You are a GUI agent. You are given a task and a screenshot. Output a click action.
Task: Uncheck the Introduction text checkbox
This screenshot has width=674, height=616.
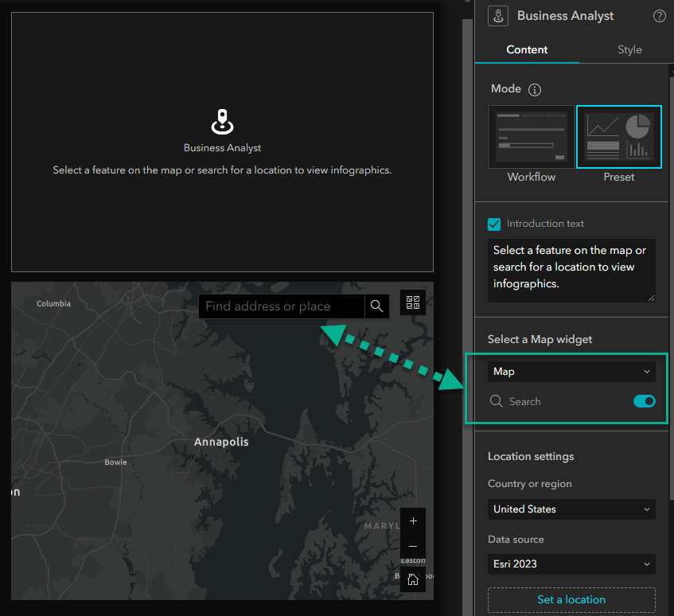[x=494, y=224]
